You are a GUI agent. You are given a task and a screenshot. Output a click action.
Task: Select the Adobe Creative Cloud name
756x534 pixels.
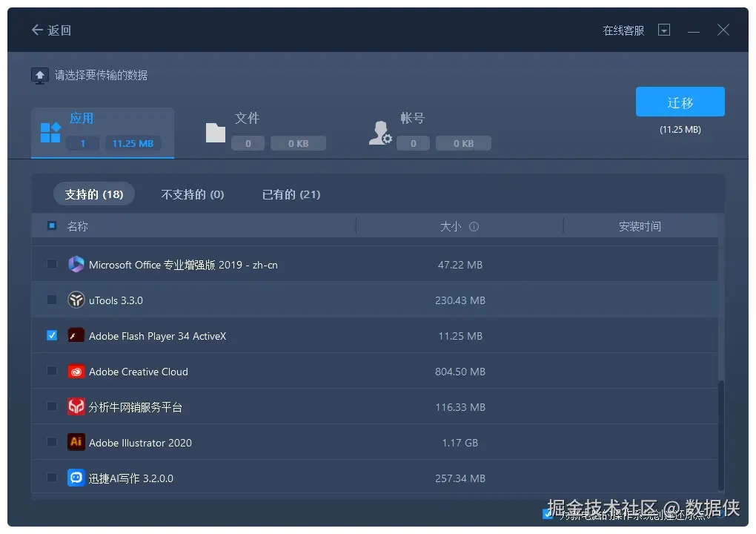pos(139,372)
